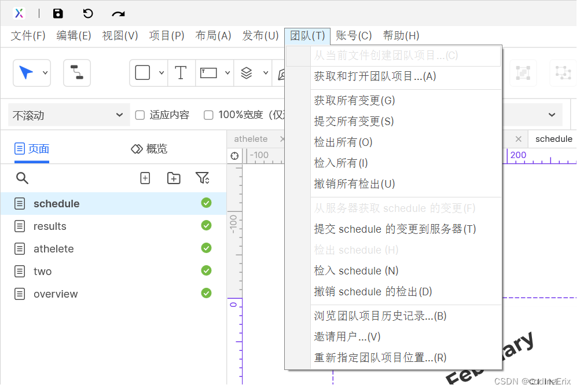Click the filter funnel icon
The width and height of the screenshot is (580, 392).
point(203,178)
